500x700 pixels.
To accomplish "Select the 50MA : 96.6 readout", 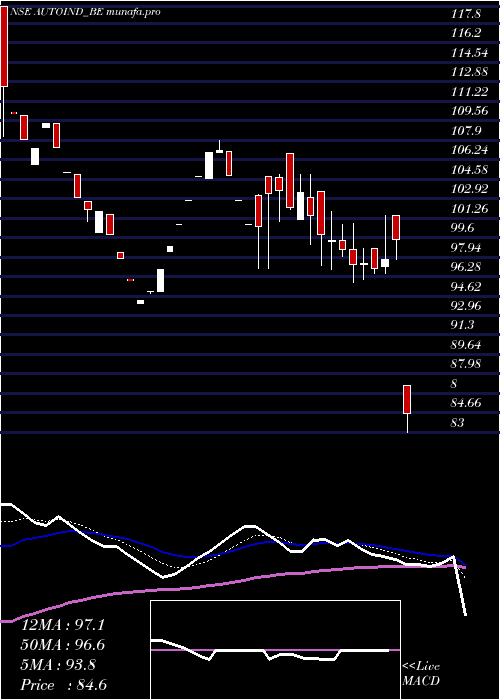I will [x=63, y=645].
